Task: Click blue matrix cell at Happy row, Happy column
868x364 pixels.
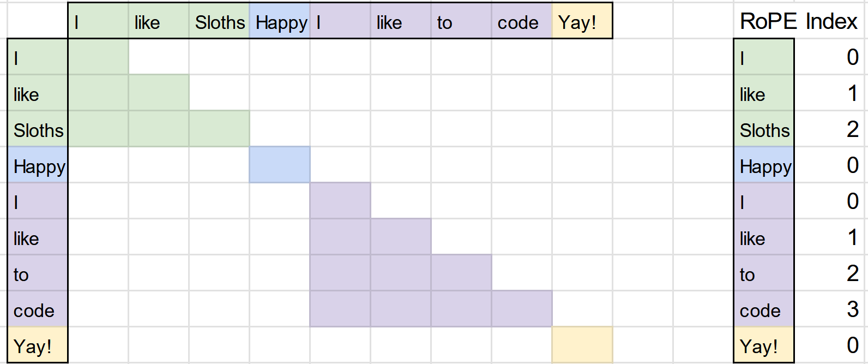Action: 280,165
